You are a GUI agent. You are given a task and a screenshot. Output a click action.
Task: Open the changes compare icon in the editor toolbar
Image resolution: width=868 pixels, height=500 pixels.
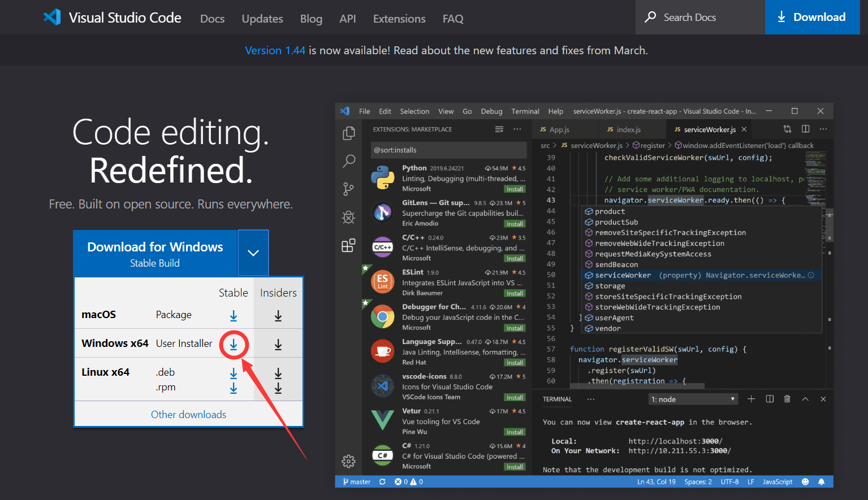[x=788, y=129]
